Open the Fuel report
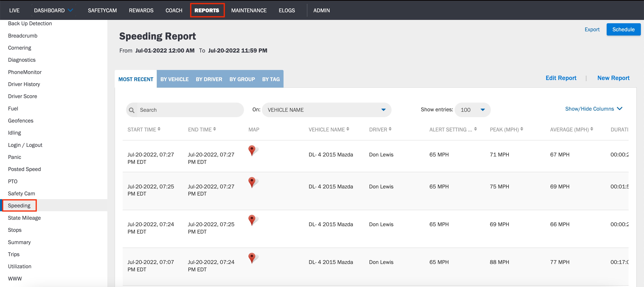Image resolution: width=644 pixels, height=287 pixels. (x=13, y=108)
